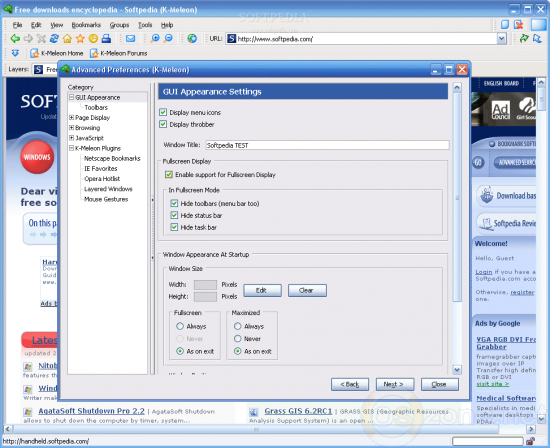Click the Forward arrow toolbar icon

click(28, 39)
